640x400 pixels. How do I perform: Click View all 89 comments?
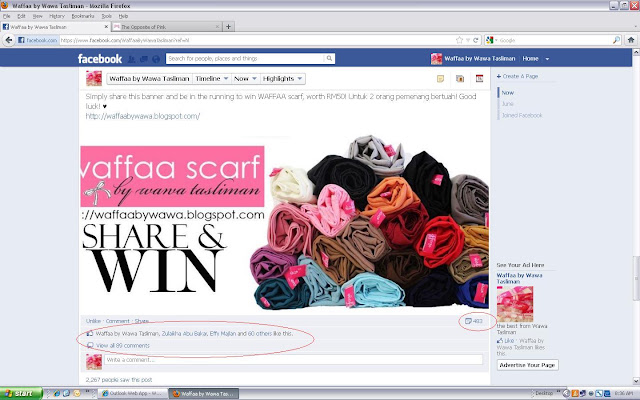tap(122, 346)
